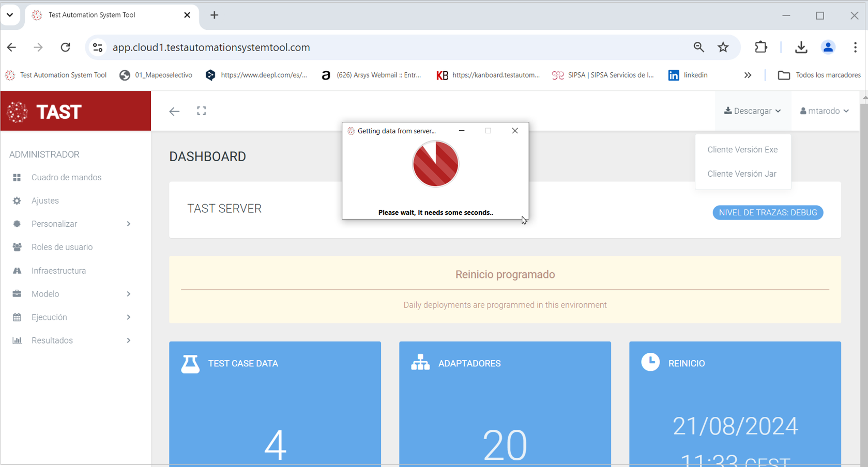
Task: Expand the Resultados submenu
Action: click(x=71, y=340)
